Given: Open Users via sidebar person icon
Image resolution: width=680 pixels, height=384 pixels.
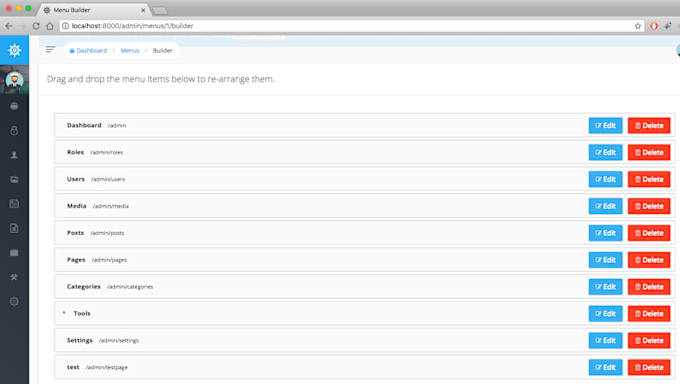Looking at the screenshot, I should pyautogui.click(x=14, y=155).
